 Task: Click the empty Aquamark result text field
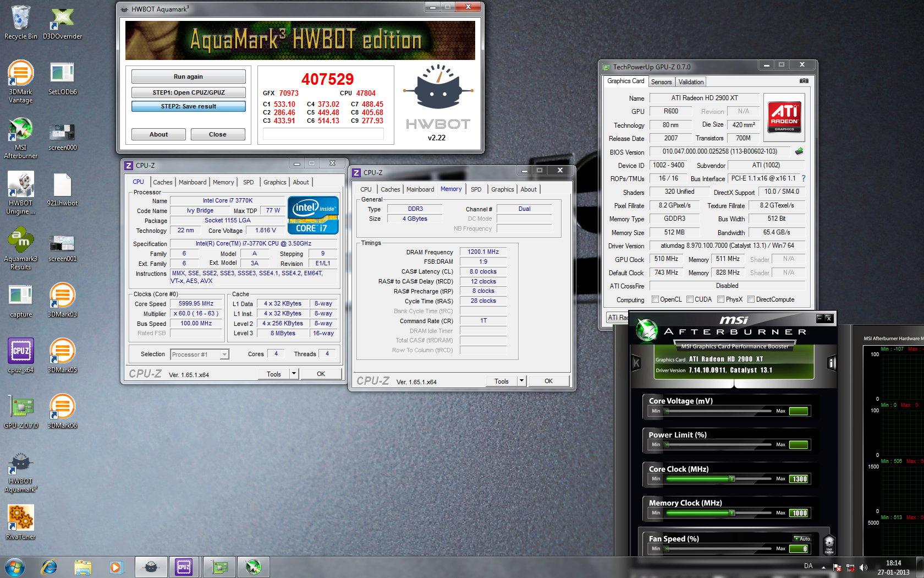point(323,134)
